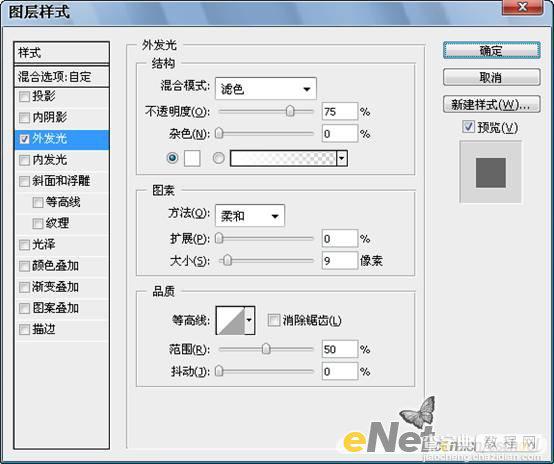Image resolution: width=554 pixels, height=464 pixels.
Task: Expand the gradient picker arrow
Action: (342, 158)
